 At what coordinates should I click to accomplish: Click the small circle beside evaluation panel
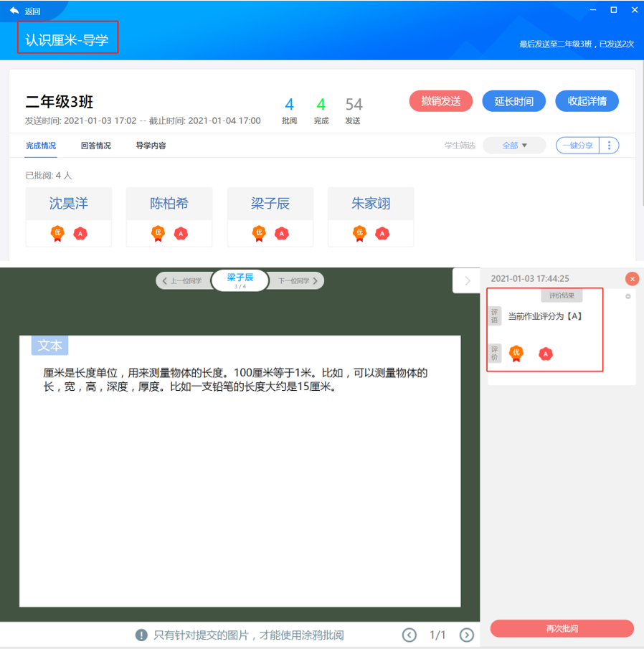click(628, 296)
